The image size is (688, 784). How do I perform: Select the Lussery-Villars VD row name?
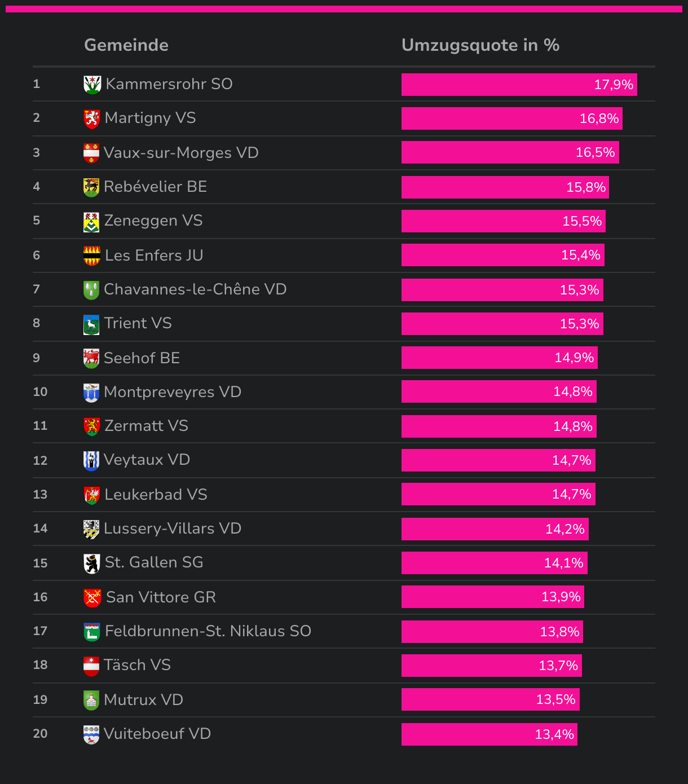point(173,528)
